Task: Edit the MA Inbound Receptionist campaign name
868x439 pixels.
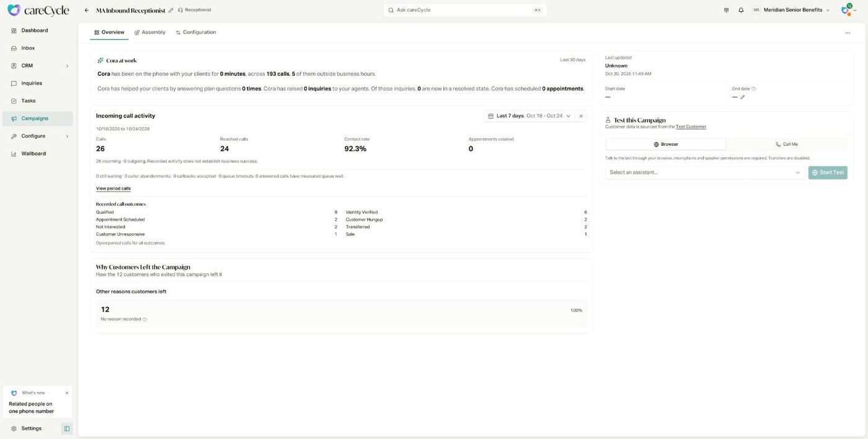Action: [171, 10]
